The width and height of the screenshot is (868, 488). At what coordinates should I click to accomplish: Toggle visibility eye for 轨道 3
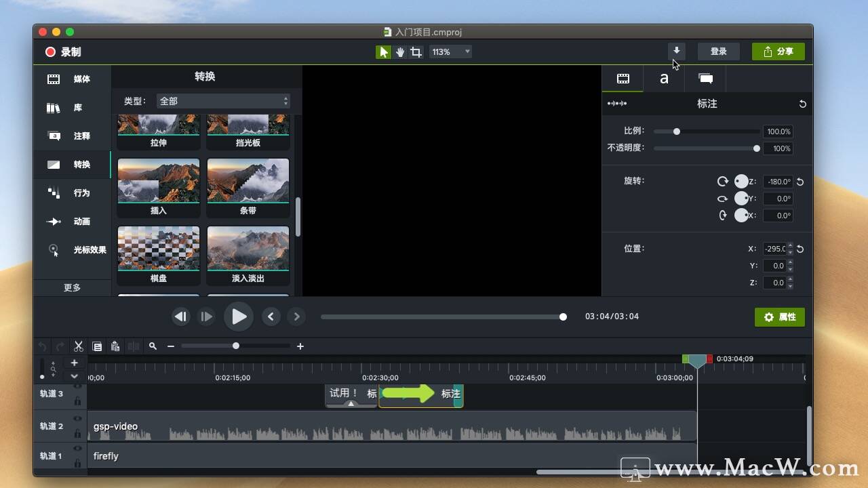pyautogui.click(x=78, y=386)
